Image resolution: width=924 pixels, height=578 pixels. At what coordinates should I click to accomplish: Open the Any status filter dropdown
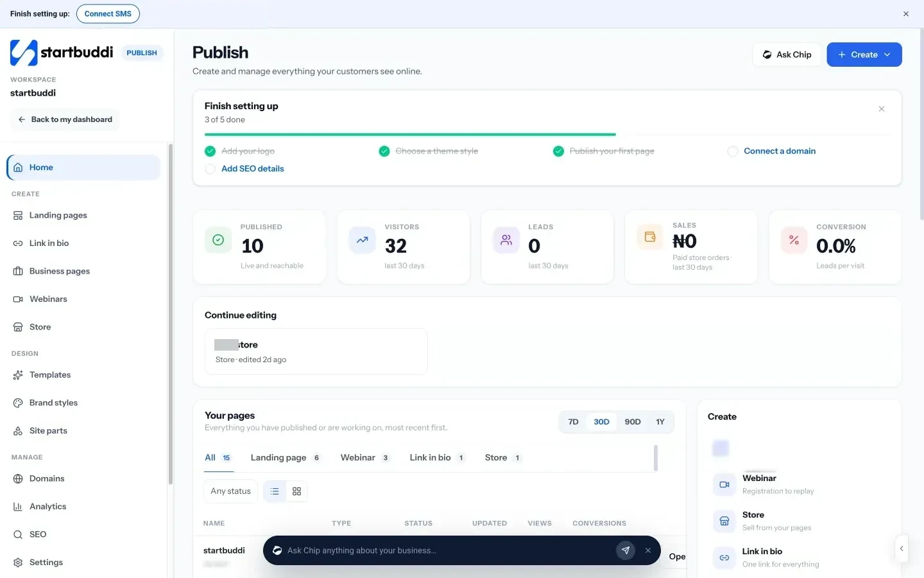(x=231, y=491)
